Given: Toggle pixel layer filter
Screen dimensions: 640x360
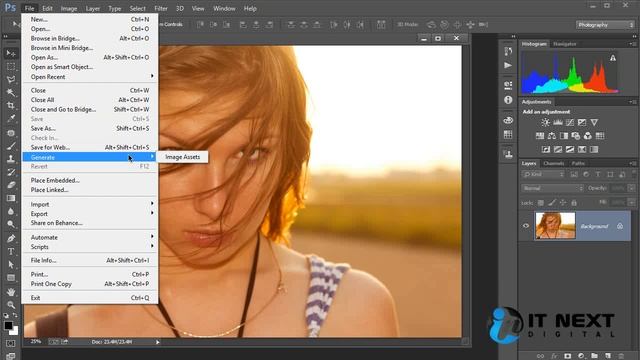Looking at the screenshot, I should 574,175.
